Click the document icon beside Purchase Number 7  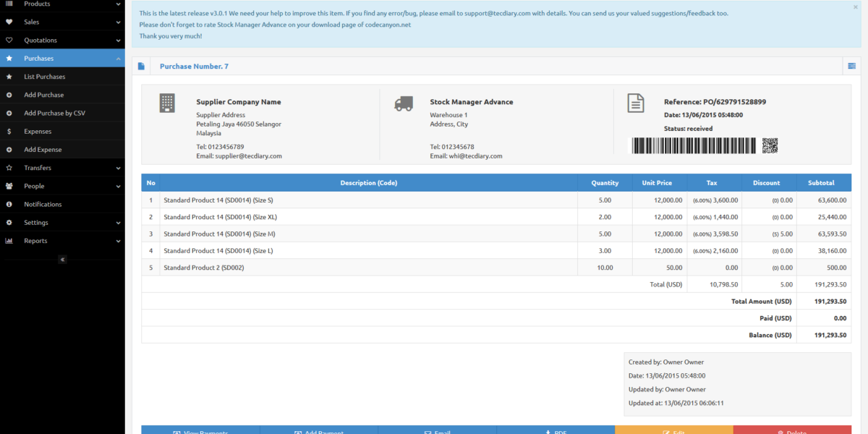click(141, 67)
